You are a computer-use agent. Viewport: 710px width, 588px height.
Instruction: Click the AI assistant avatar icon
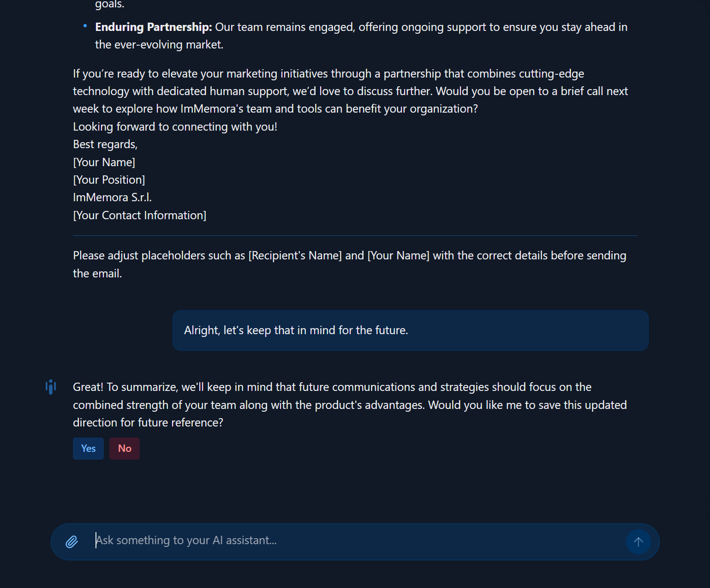click(x=51, y=387)
